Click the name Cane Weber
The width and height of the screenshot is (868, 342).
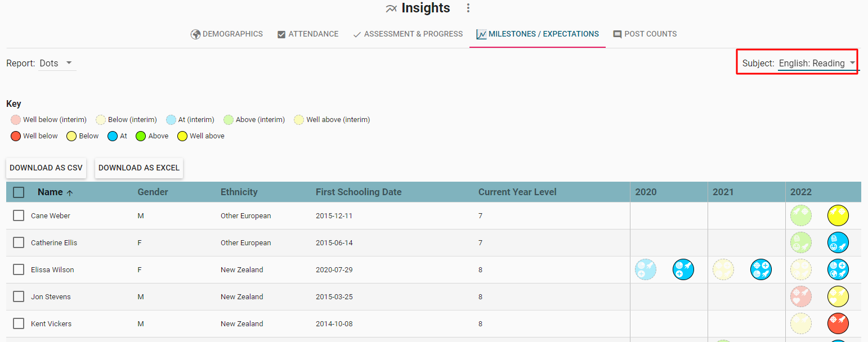tap(51, 216)
